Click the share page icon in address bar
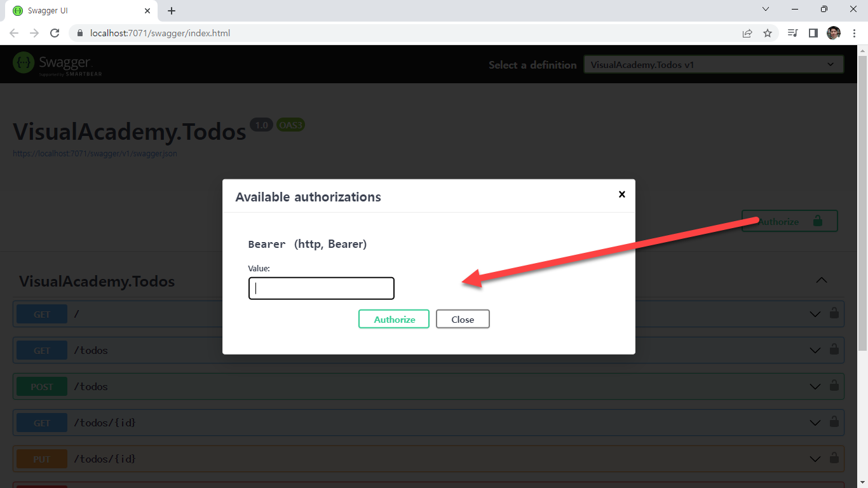Screen dimensions: 868x488 (747, 33)
